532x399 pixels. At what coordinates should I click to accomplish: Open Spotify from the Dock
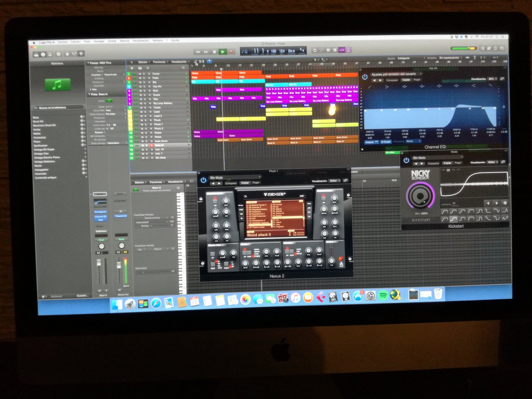383,295
